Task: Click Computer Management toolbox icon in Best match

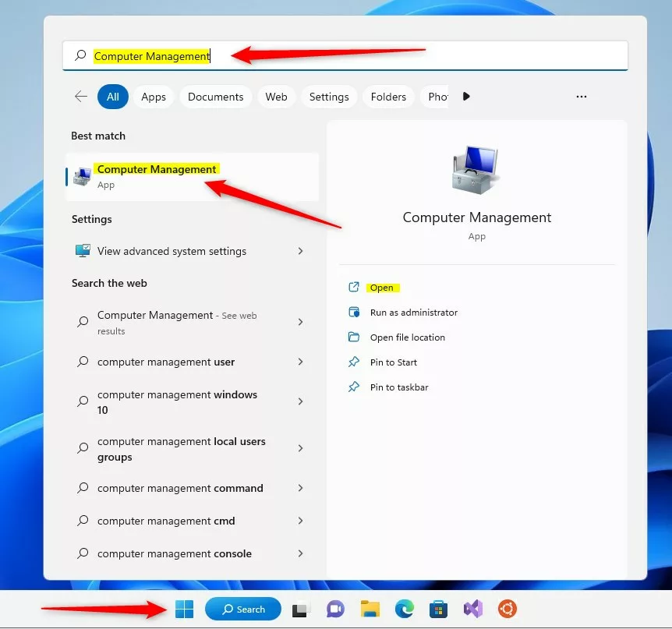Action: point(82,176)
